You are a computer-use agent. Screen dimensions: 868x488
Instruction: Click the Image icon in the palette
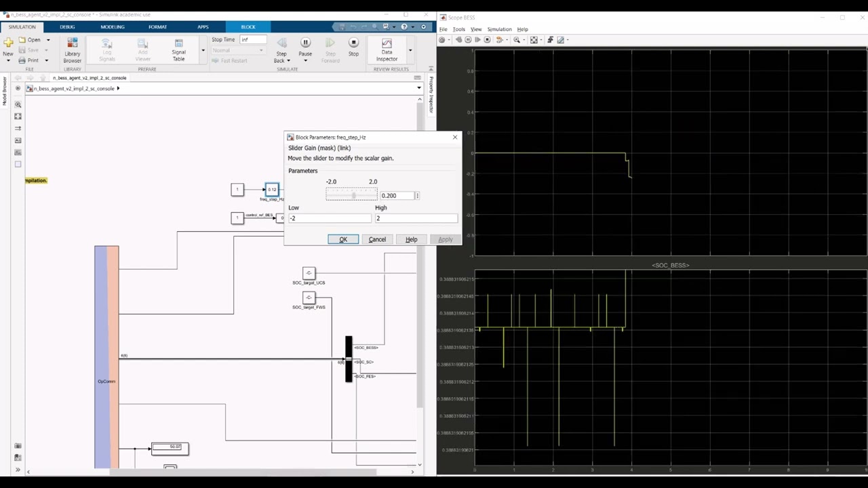click(18, 152)
